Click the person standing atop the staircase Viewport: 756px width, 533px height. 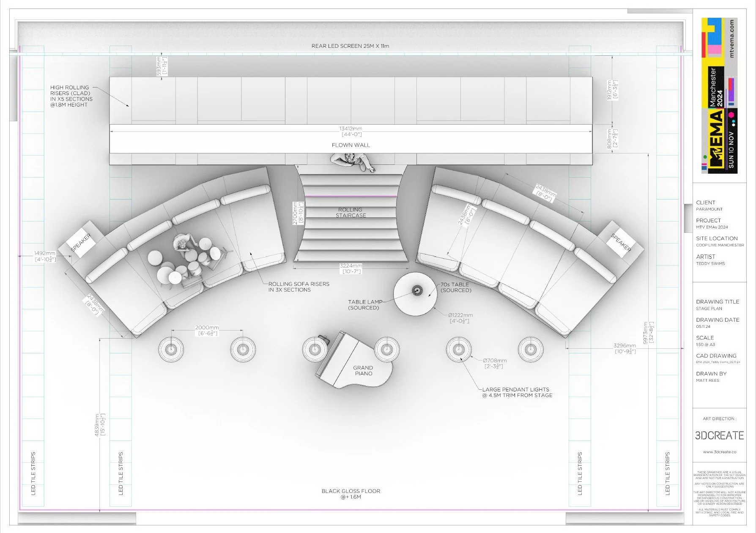point(352,162)
